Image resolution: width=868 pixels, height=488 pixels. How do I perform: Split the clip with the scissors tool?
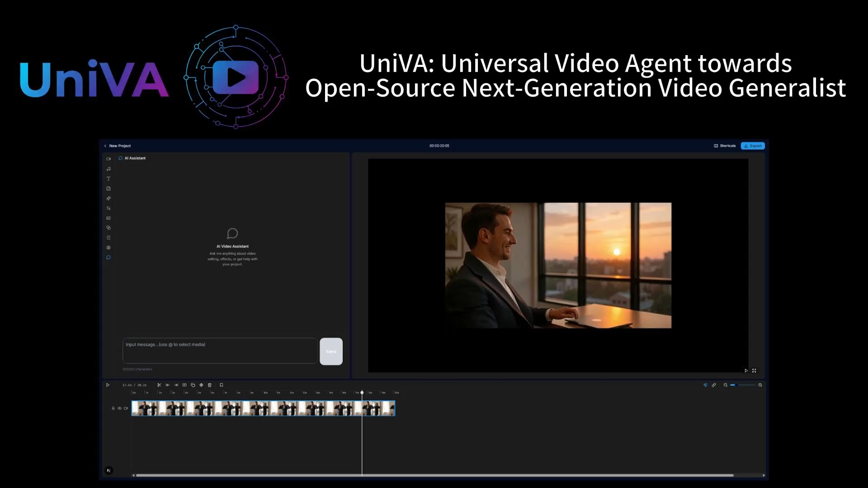click(159, 385)
